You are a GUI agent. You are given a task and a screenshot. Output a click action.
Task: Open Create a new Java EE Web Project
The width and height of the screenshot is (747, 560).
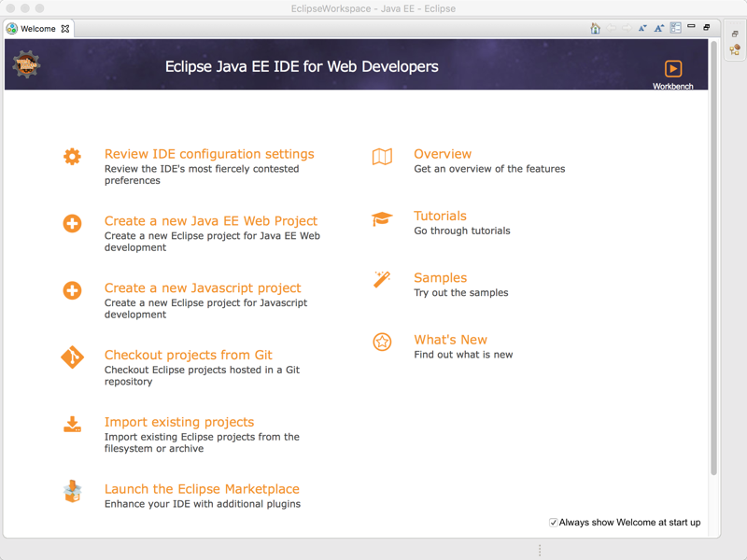[x=211, y=221]
